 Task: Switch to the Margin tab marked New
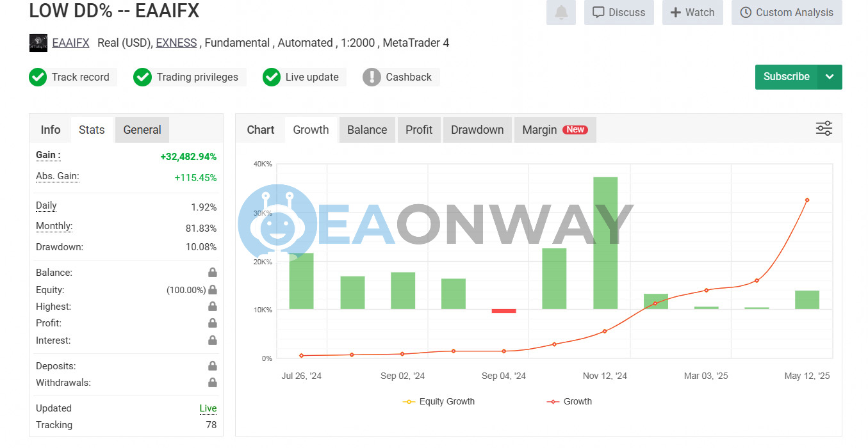(555, 130)
